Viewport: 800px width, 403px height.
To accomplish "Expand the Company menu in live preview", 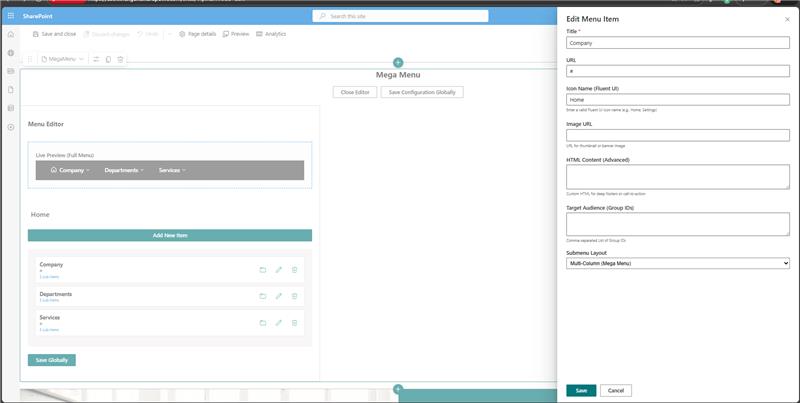I will pyautogui.click(x=69, y=170).
